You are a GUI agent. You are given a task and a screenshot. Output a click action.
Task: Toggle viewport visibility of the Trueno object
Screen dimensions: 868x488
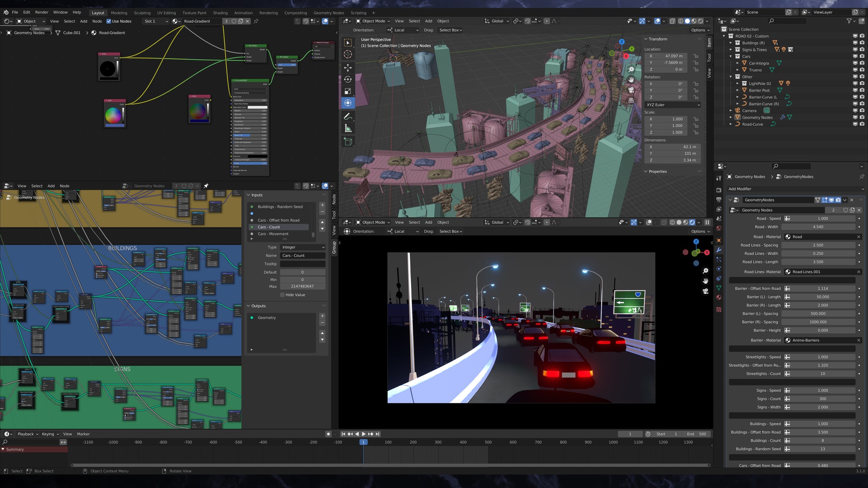855,69
